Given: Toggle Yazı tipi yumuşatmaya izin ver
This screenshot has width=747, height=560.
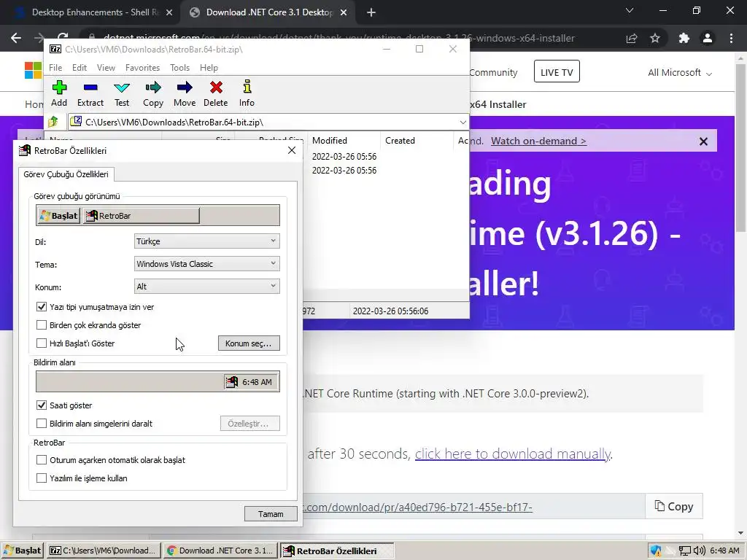Looking at the screenshot, I should (x=42, y=307).
